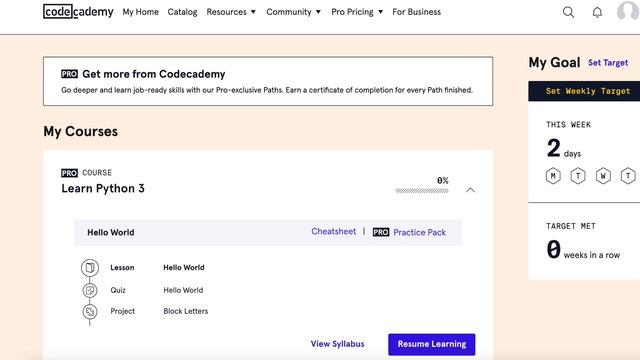Select the Wednesday hexagon day marker
Screen dimensions: 640x360
point(603,176)
